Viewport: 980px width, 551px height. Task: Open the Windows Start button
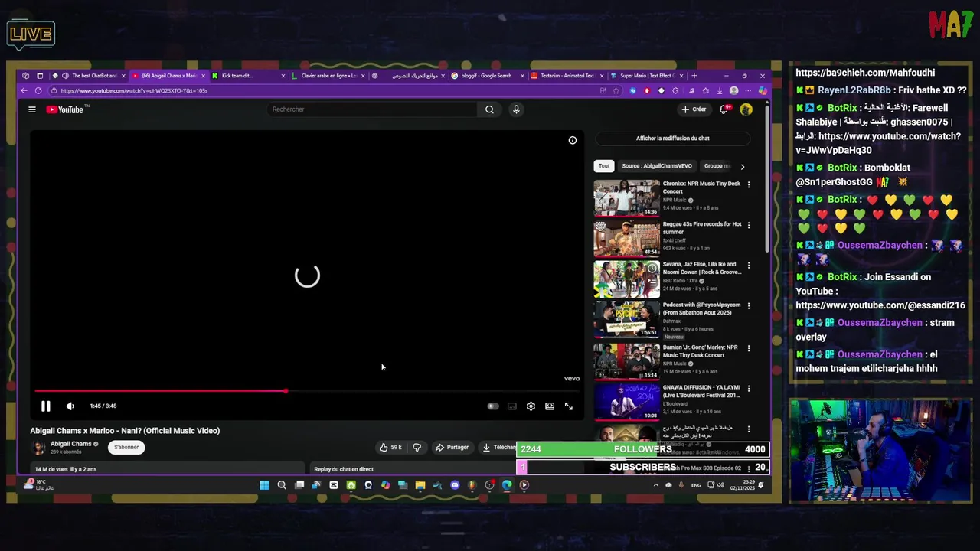tap(264, 485)
